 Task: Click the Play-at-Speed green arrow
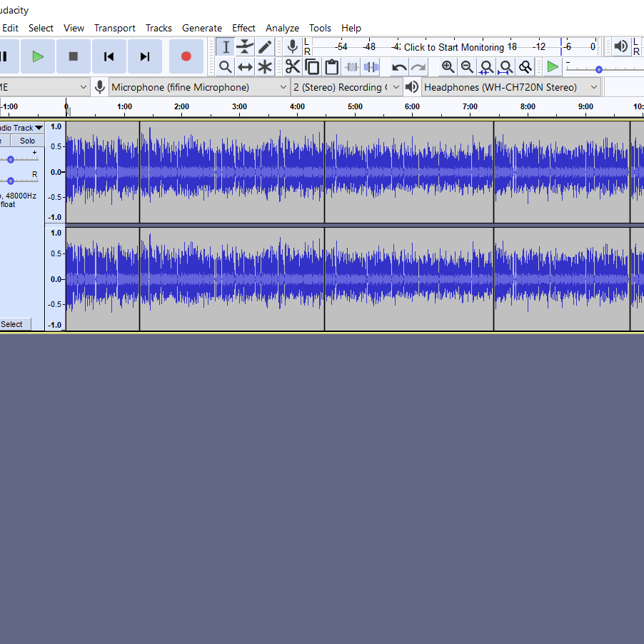click(x=553, y=66)
